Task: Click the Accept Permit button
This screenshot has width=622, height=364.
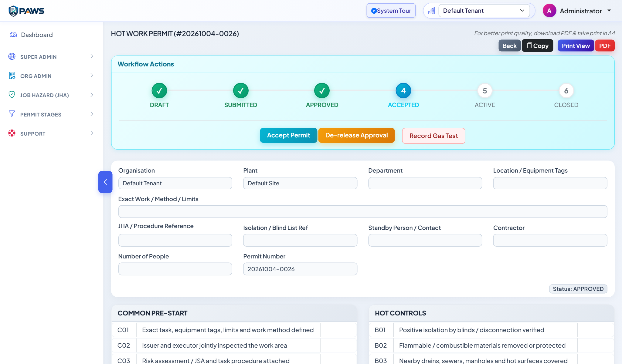Action: point(288,135)
